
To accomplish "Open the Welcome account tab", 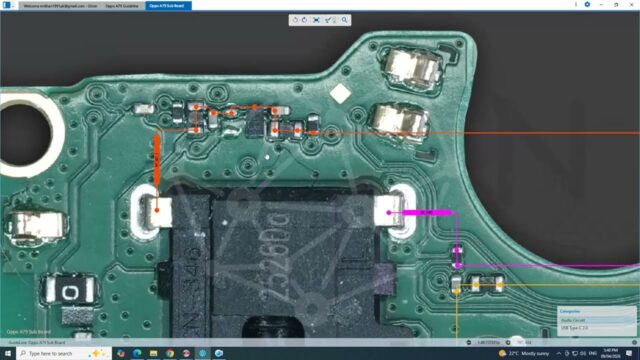I will [x=60, y=6].
